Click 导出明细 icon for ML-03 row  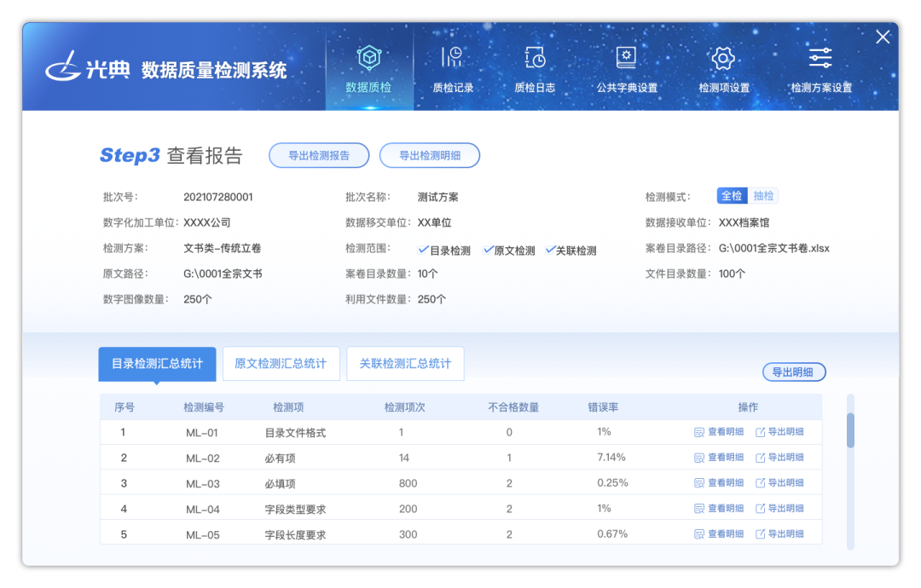(x=761, y=483)
